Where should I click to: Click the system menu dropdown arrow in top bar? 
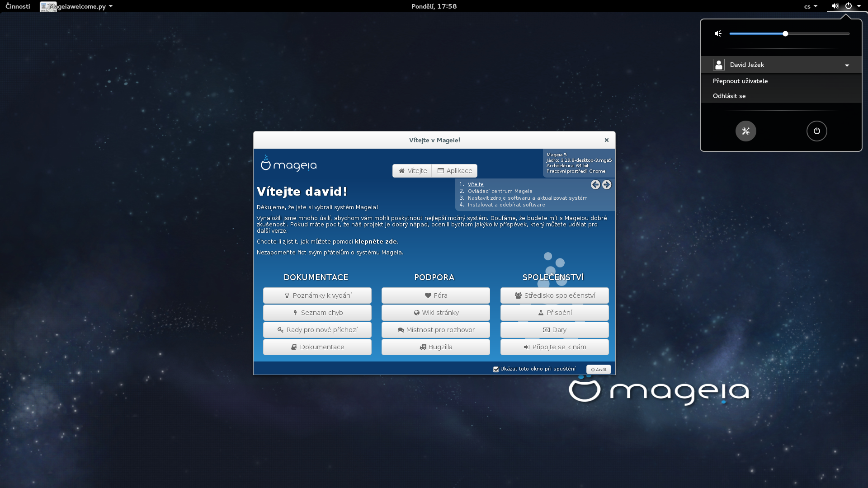pos(859,6)
